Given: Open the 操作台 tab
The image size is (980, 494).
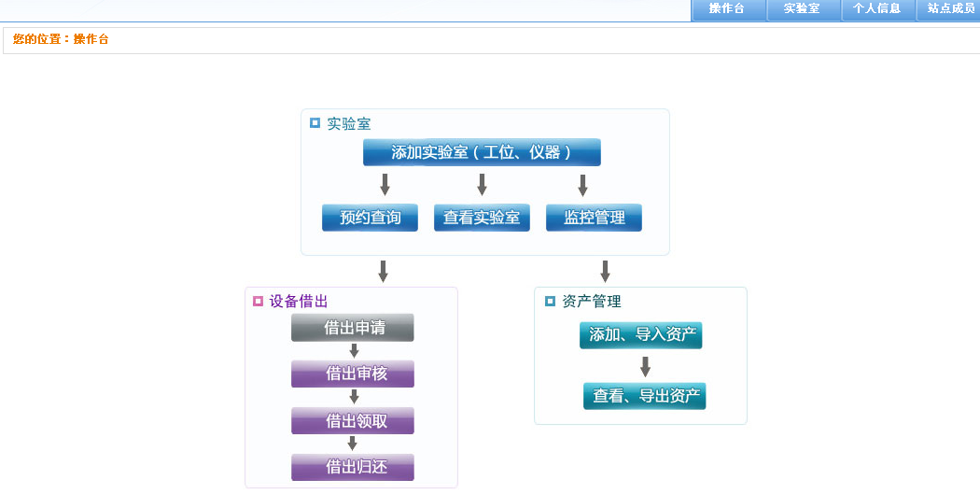Looking at the screenshot, I should [727, 9].
